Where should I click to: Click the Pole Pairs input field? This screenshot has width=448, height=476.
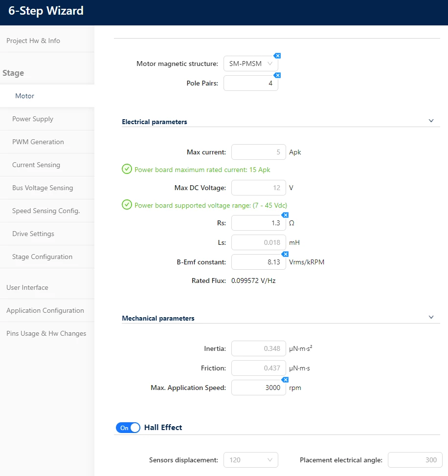click(250, 83)
